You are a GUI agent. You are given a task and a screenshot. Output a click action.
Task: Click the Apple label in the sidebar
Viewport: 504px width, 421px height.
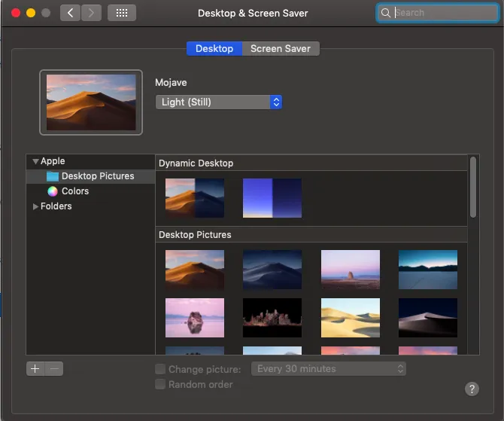tap(53, 161)
